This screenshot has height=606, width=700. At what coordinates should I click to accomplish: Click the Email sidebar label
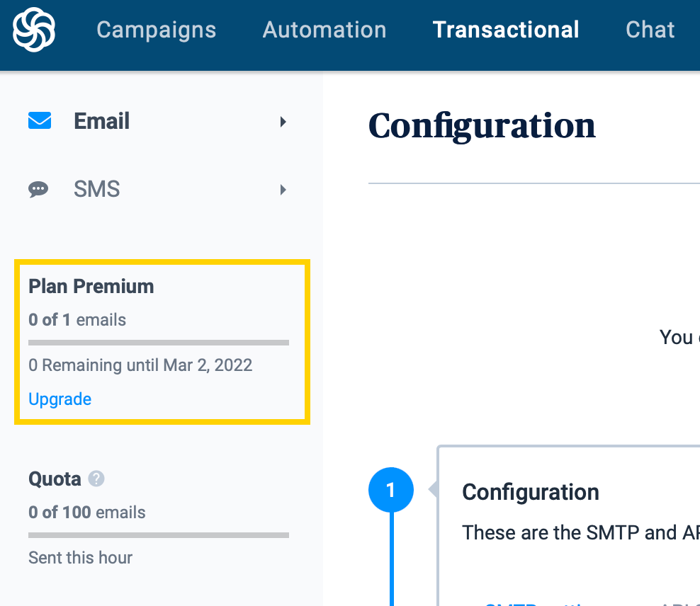pyautogui.click(x=102, y=121)
